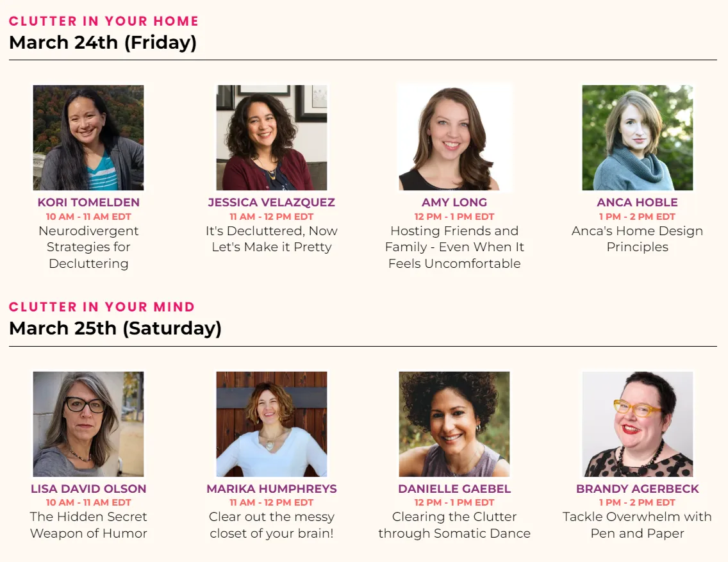Click the Lisa David Olson name
Screen dimensions: 728x562
(88, 489)
